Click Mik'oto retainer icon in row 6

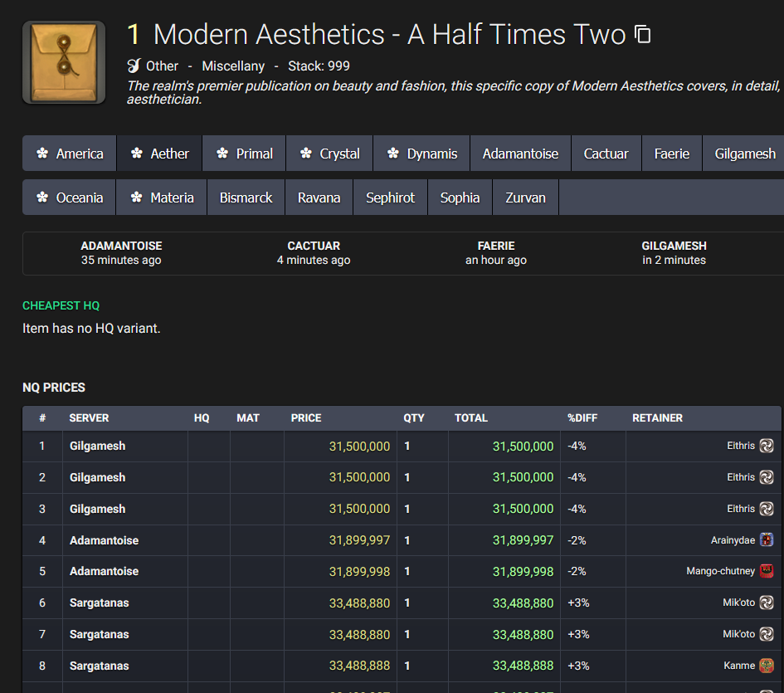(767, 603)
